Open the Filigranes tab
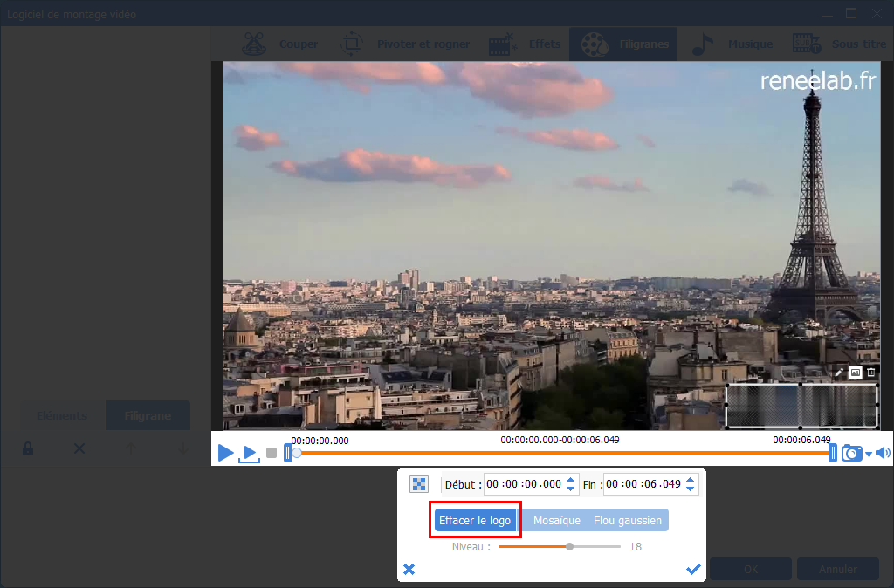894x588 pixels. [x=623, y=44]
